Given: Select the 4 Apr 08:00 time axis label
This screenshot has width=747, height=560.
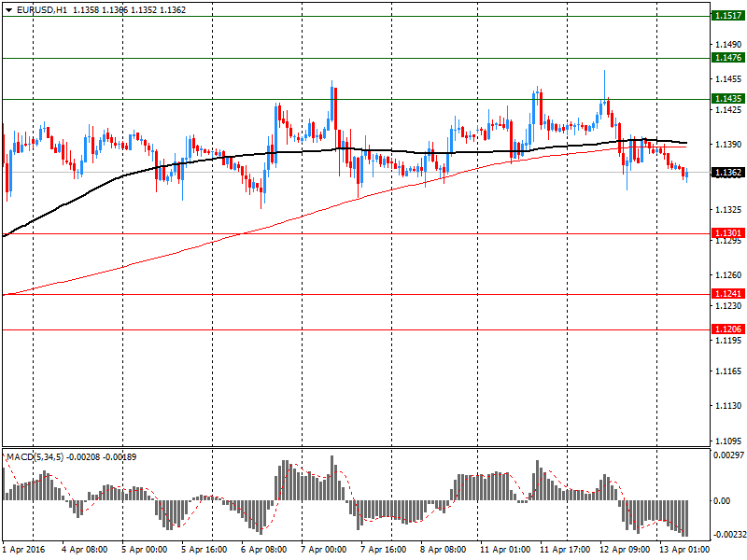Looking at the screenshot, I should [x=85, y=550].
